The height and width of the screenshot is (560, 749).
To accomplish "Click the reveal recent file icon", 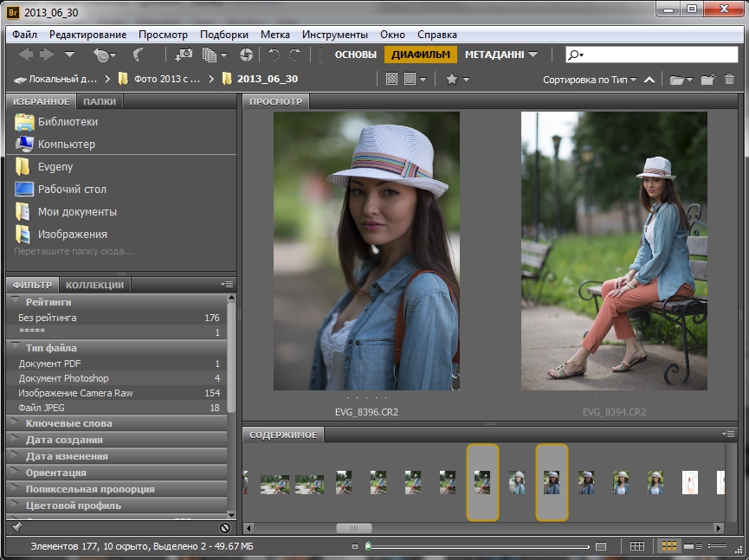I will pyautogui.click(x=104, y=55).
